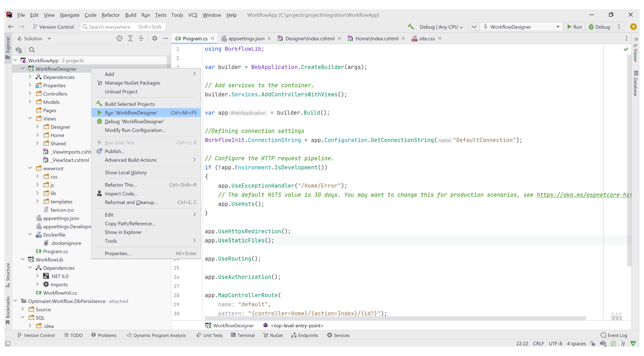Close the Program.cs tab
The height and width of the screenshot is (356, 644).
213,38
